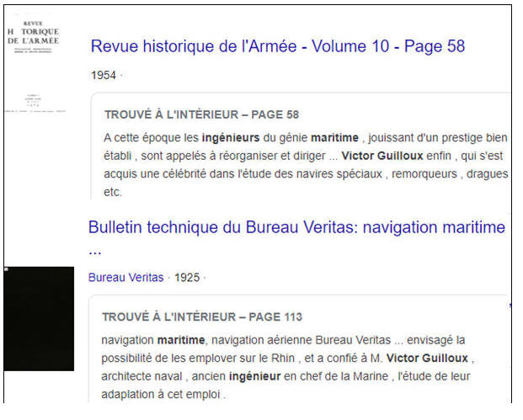Image resolution: width=523 pixels, height=420 pixels.
Task: Select the Bureau Veritas author link
Action: 125,278
